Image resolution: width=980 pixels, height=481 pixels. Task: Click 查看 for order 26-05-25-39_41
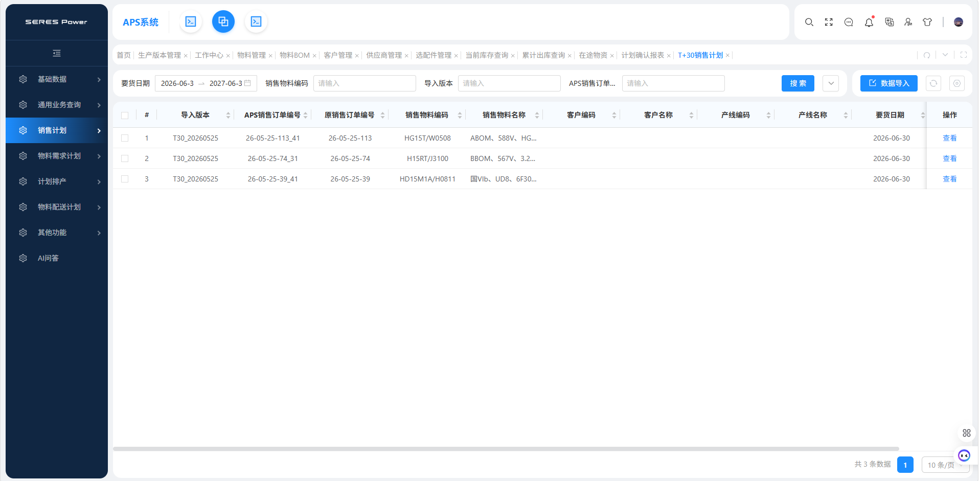pyautogui.click(x=949, y=179)
